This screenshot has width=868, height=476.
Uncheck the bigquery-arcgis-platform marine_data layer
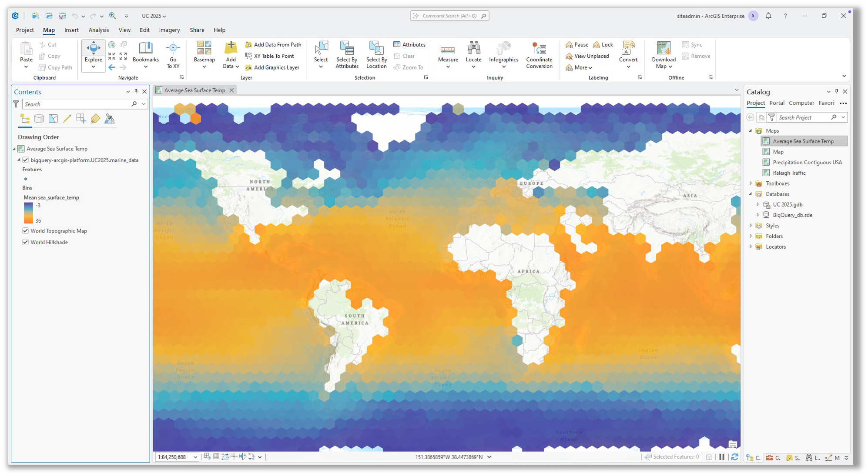(26, 160)
